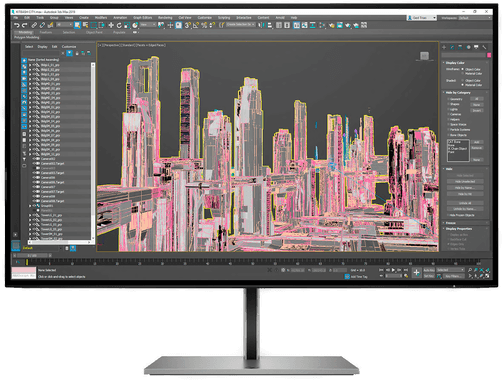Open the reference coordinate system dropdown

click(x=148, y=25)
